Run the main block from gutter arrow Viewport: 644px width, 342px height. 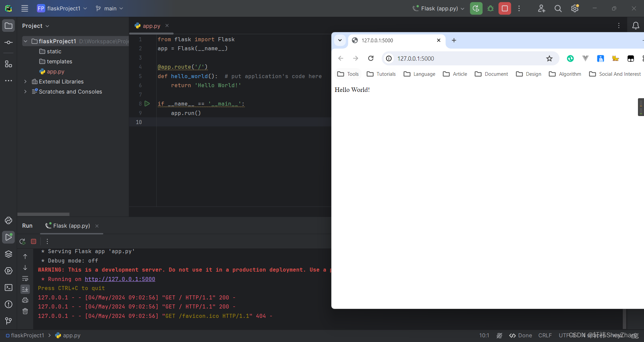(147, 104)
